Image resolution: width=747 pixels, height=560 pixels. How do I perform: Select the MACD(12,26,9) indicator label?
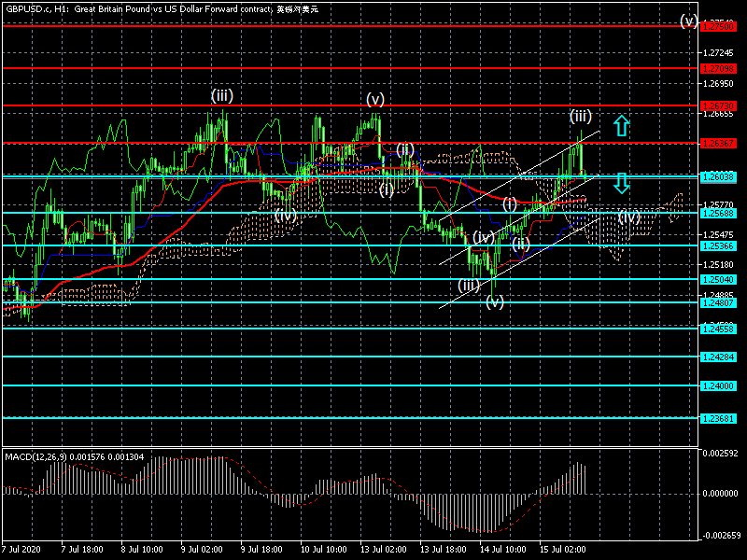click(75, 456)
